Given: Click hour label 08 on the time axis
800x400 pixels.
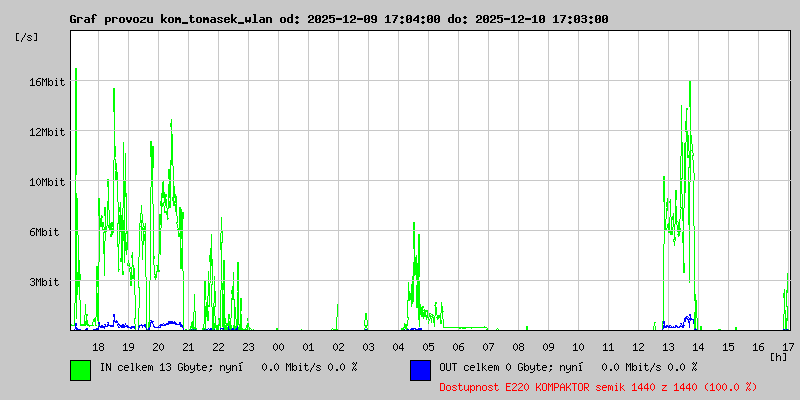Looking at the screenshot, I should click(518, 347).
